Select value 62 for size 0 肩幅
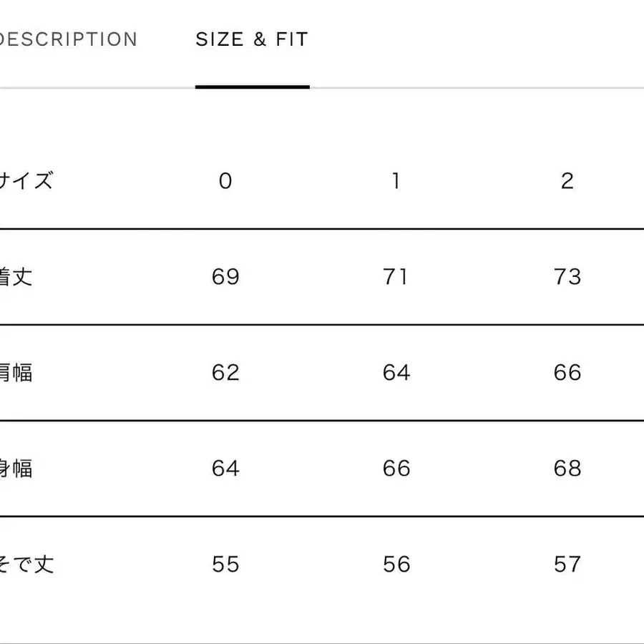The width and height of the screenshot is (644, 644). (225, 373)
